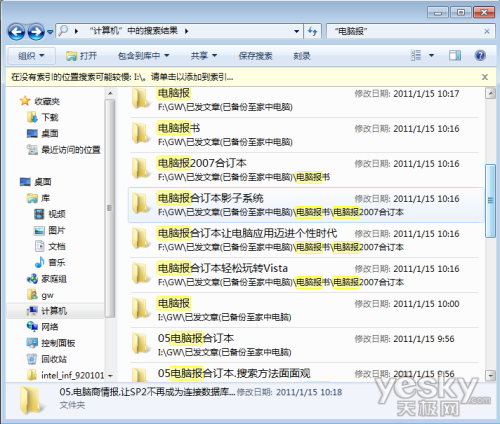Maximize the search results window
500x424 pixels.
pos(461,13)
